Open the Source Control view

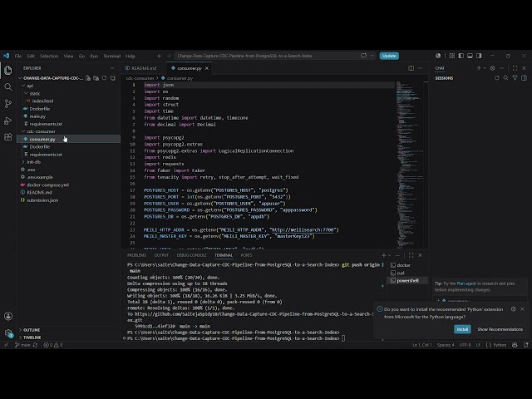(8, 103)
